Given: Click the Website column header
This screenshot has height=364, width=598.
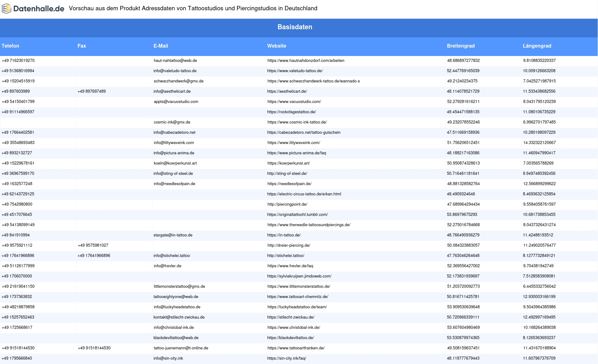Looking at the screenshot, I should tap(277, 46).
